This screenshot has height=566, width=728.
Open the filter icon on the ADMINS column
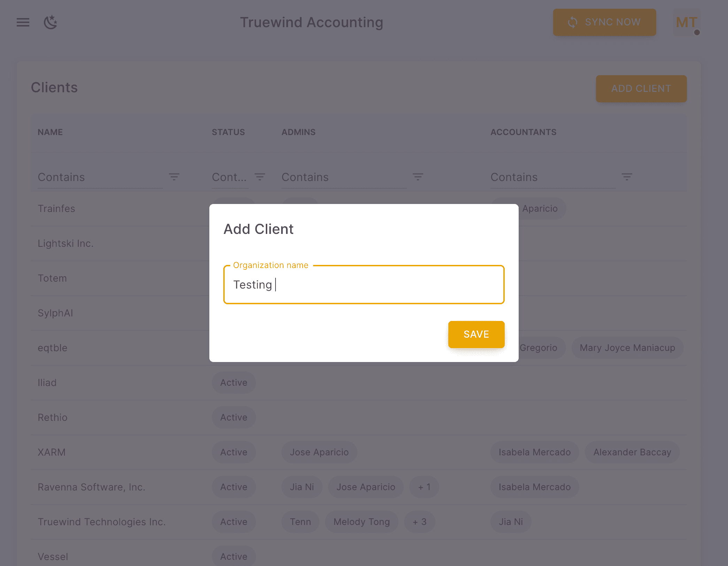[x=418, y=177]
